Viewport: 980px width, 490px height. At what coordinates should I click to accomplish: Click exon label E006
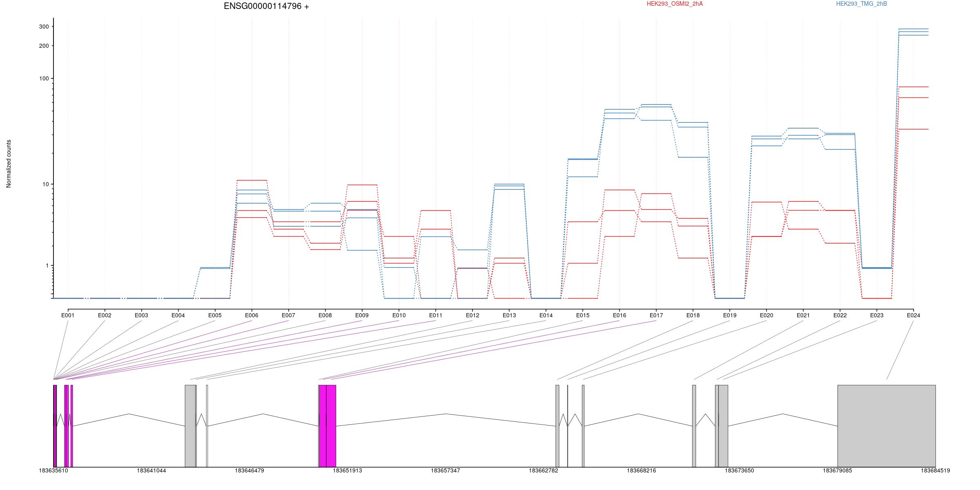pos(252,315)
